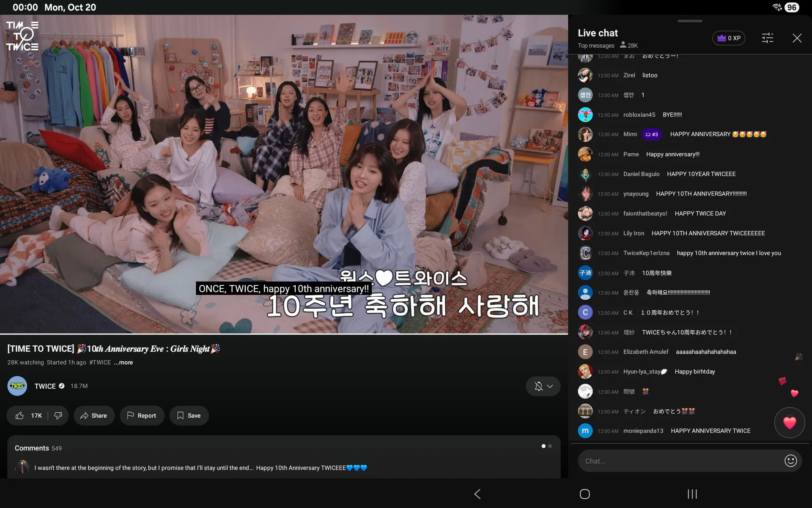Expand the notification options chevron
812x508 pixels.
(x=550, y=386)
